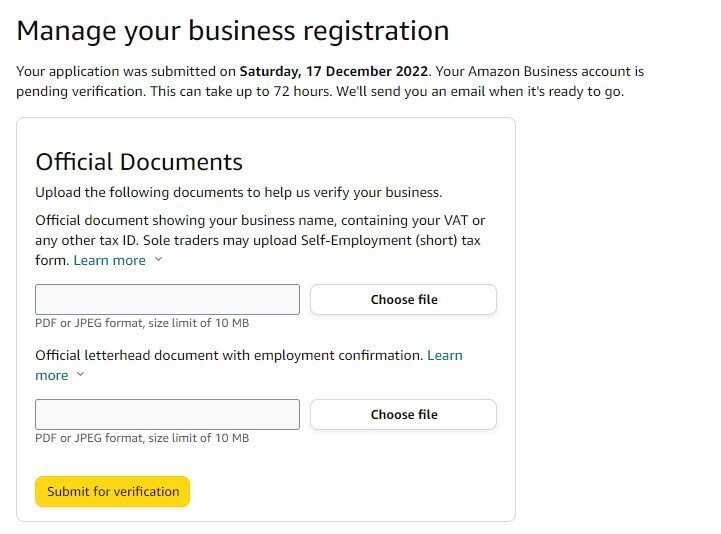Image resolution: width=721 pixels, height=534 pixels.
Task: Click the Official letterhead document description text
Action: click(229, 355)
